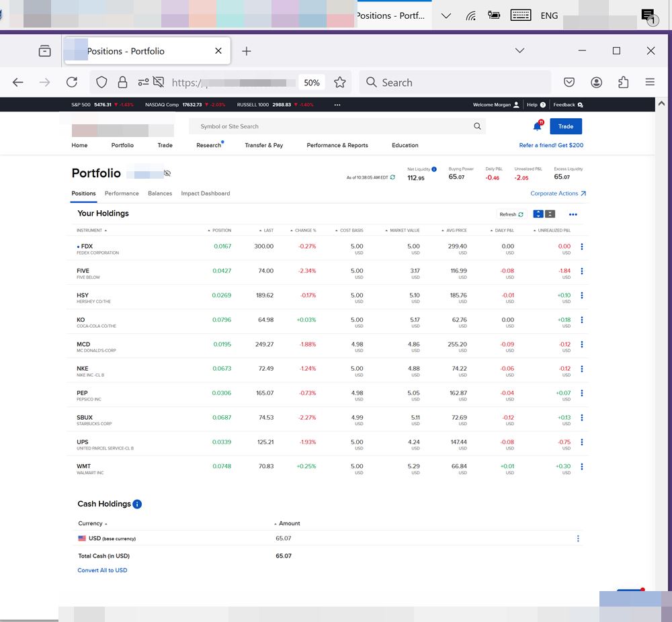The image size is (672, 622).
Task: Switch to compact rows view toggle
Action: point(550,214)
